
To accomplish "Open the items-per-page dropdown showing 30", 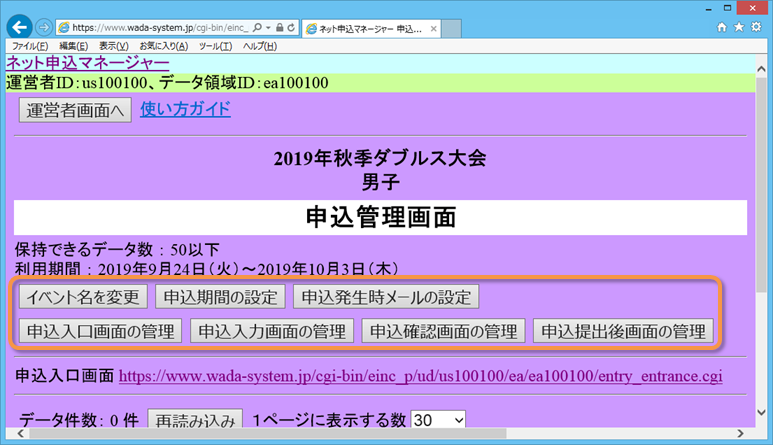I will [438, 420].
